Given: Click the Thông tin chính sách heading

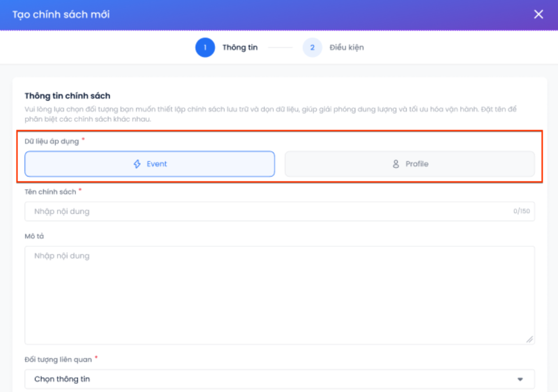Looking at the screenshot, I should [67, 96].
